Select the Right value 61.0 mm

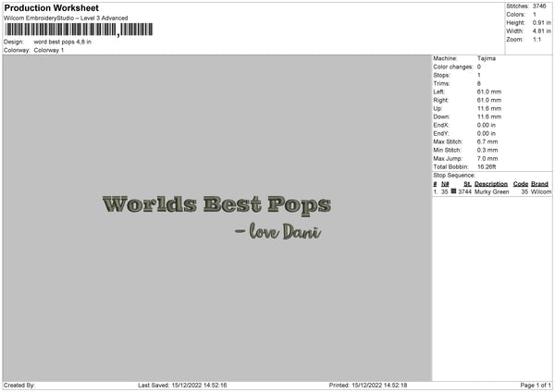[489, 100]
